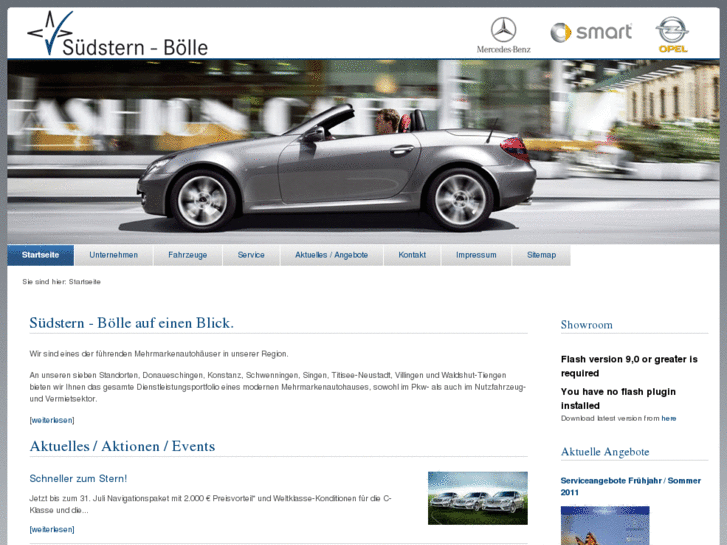Image resolution: width=727 pixels, height=545 pixels.
Task: Click the 'Südstern - Bölle auf einen Blick.' heading
Action: point(132,323)
